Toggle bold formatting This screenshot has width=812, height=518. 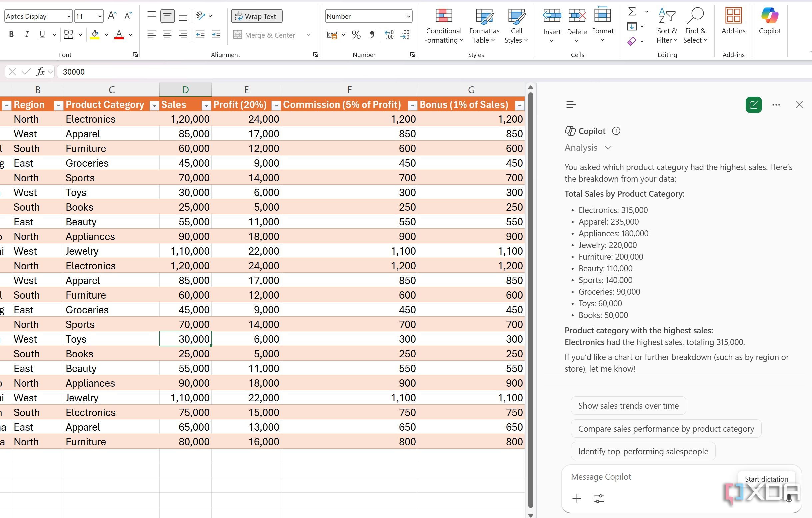11,34
